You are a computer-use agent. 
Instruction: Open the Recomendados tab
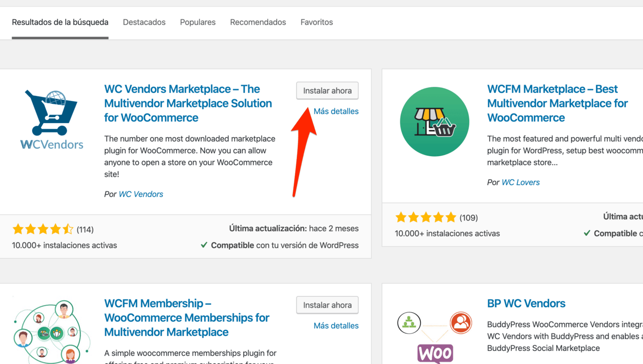(x=258, y=22)
